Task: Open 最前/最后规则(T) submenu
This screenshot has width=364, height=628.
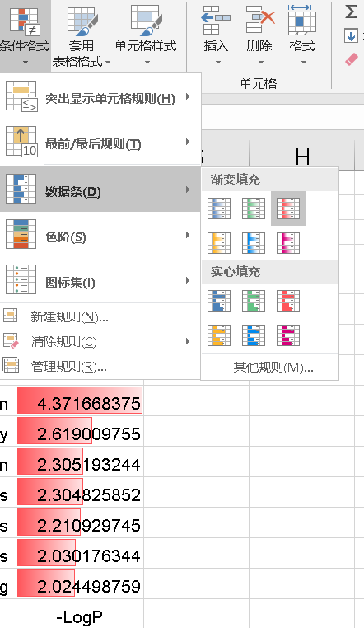Action: pos(100,143)
